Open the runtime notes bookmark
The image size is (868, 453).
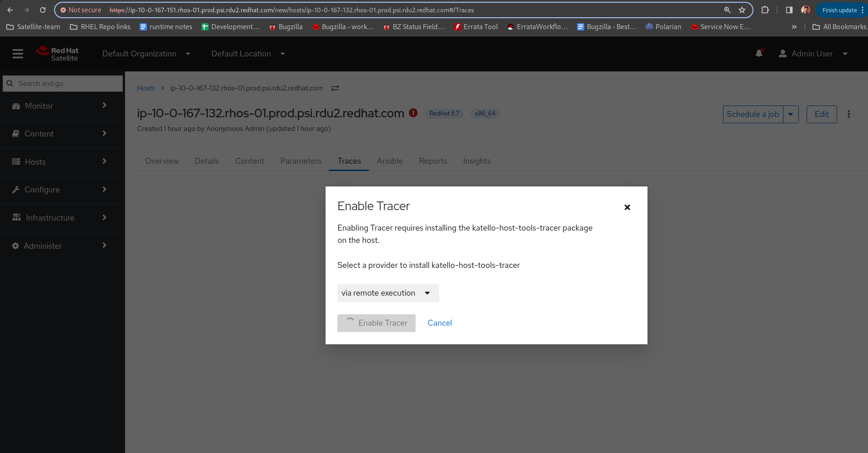click(x=166, y=27)
